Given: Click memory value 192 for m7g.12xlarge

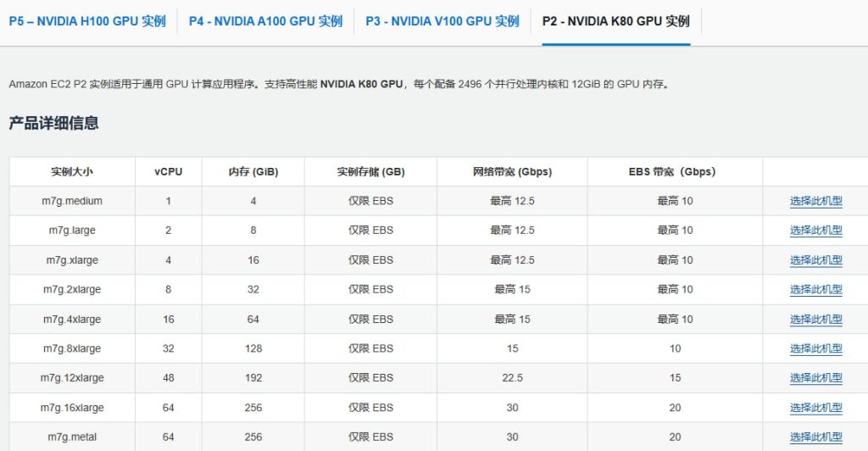Looking at the screenshot, I should pyautogui.click(x=253, y=378).
